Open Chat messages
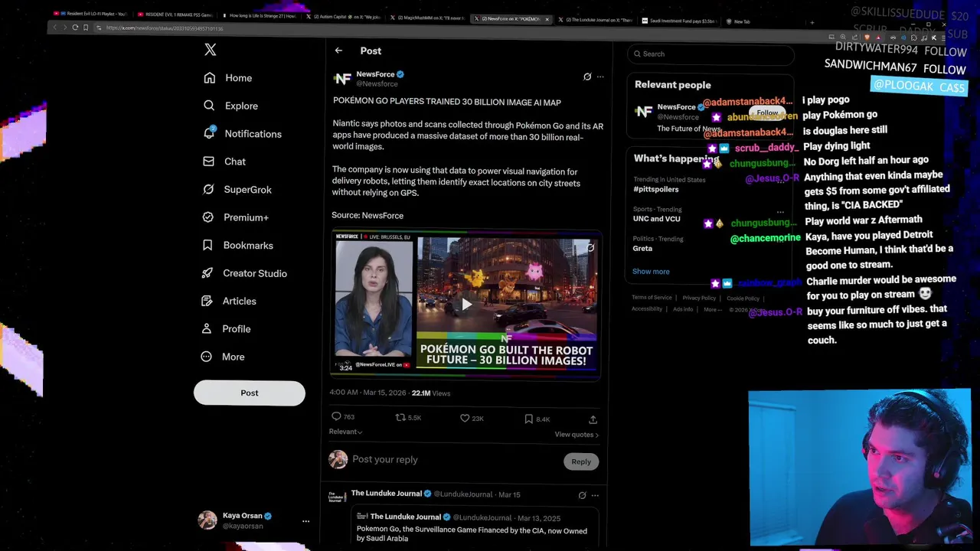This screenshot has height=551, width=980. (224, 161)
